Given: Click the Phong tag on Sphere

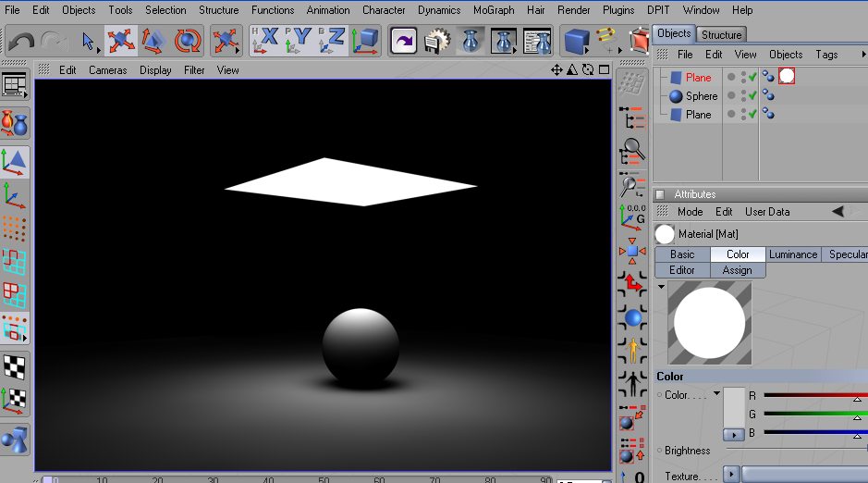Looking at the screenshot, I should 768,95.
